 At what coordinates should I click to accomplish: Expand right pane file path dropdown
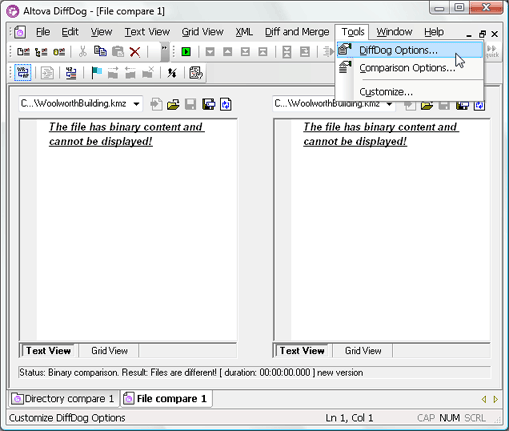coord(389,104)
